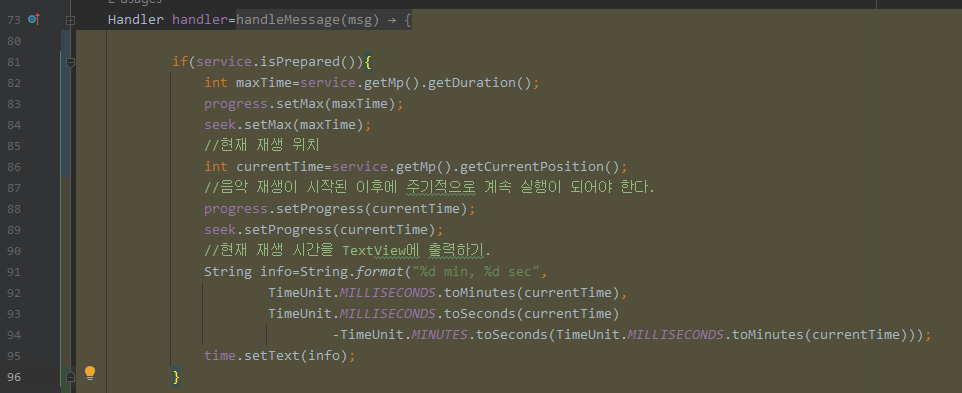Click the variable name currentTime declared on line 86

[280, 167]
